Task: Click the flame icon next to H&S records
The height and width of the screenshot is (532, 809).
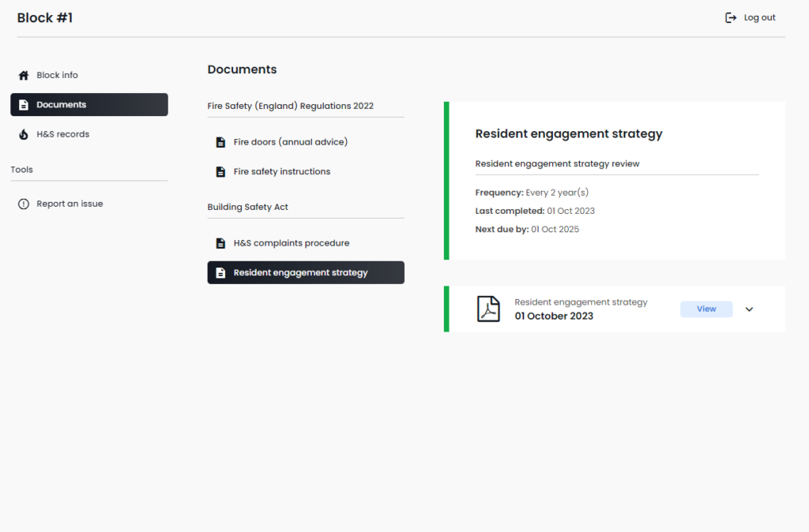Action: point(23,134)
